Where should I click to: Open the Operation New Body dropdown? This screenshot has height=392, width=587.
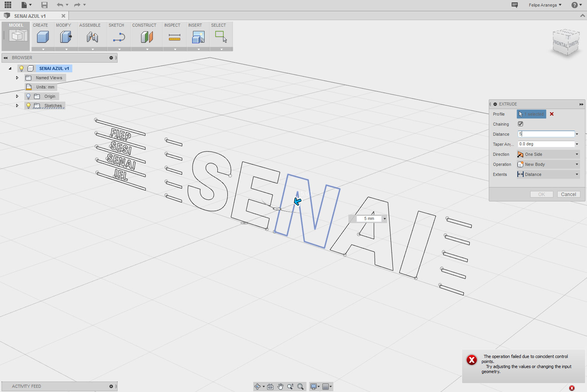pos(548,164)
